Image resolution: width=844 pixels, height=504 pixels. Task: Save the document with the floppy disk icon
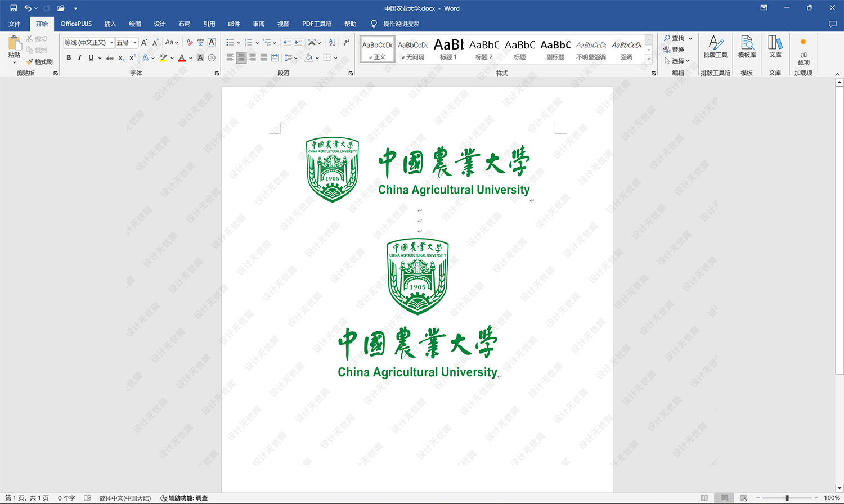(x=14, y=8)
